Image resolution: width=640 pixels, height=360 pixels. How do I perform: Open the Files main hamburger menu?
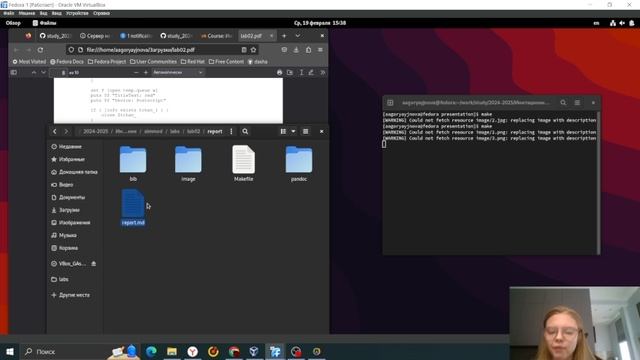point(305,131)
